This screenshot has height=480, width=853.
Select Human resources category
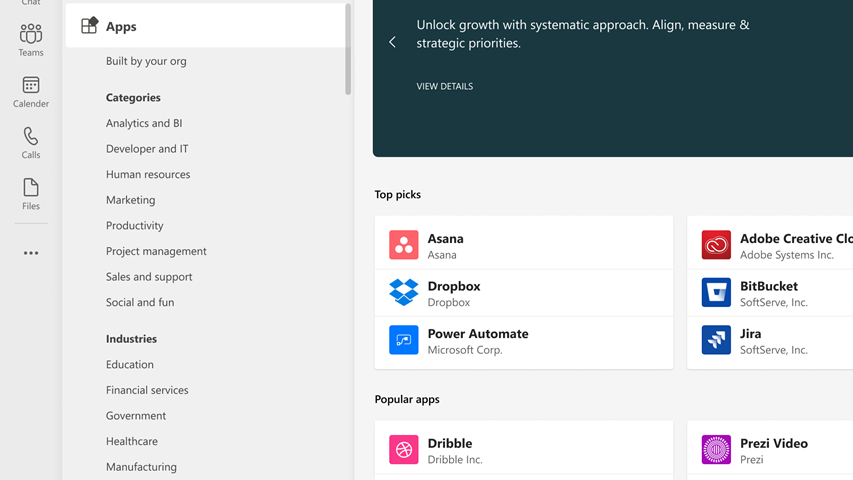148,174
